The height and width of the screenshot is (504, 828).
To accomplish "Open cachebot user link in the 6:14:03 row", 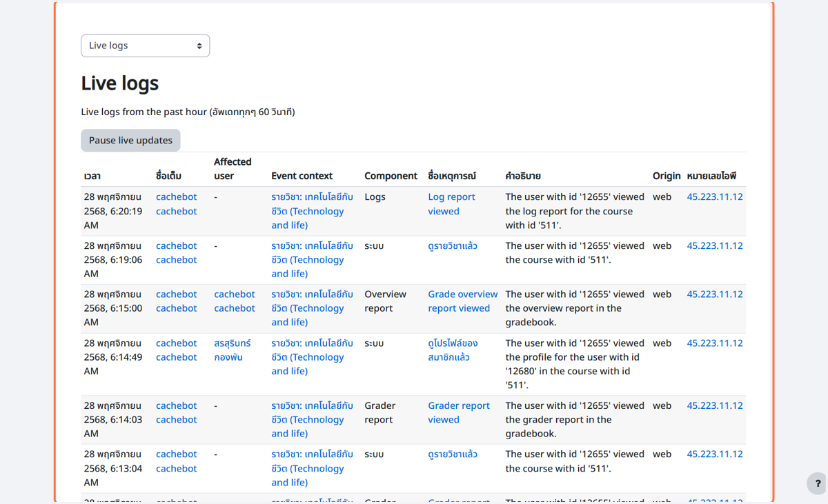I will click(177, 412).
